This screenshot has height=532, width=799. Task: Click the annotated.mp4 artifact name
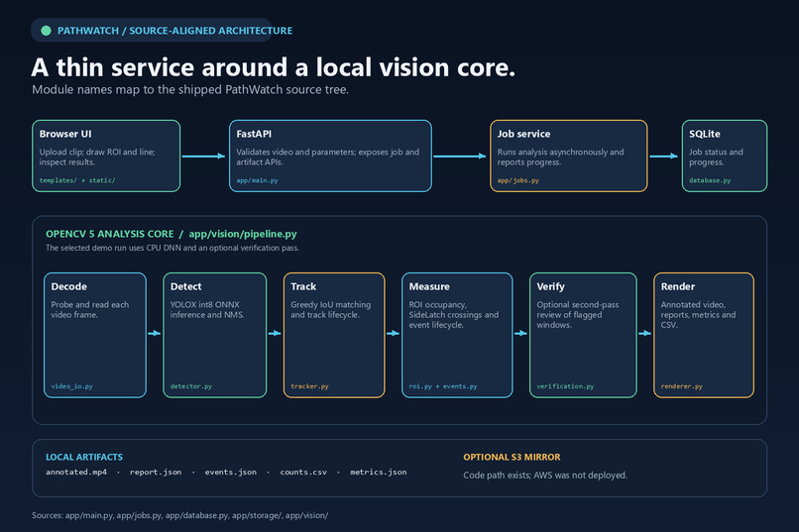(x=76, y=472)
